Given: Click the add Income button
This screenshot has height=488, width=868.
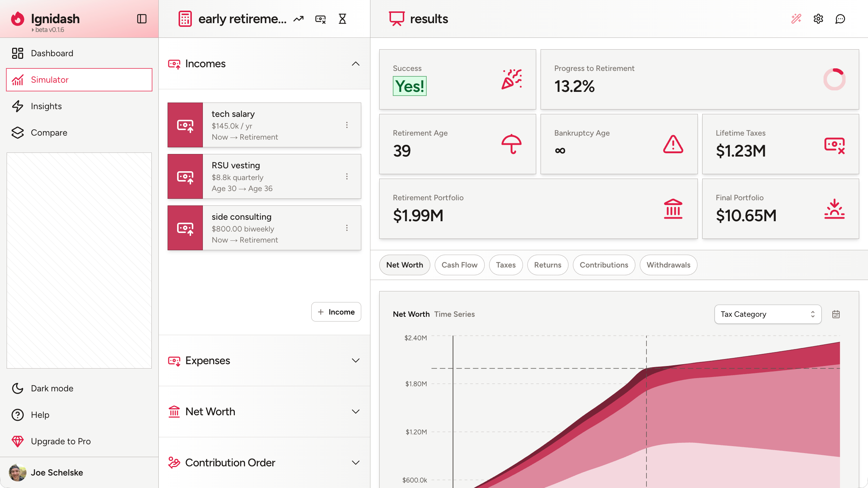Looking at the screenshot, I should tap(336, 312).
